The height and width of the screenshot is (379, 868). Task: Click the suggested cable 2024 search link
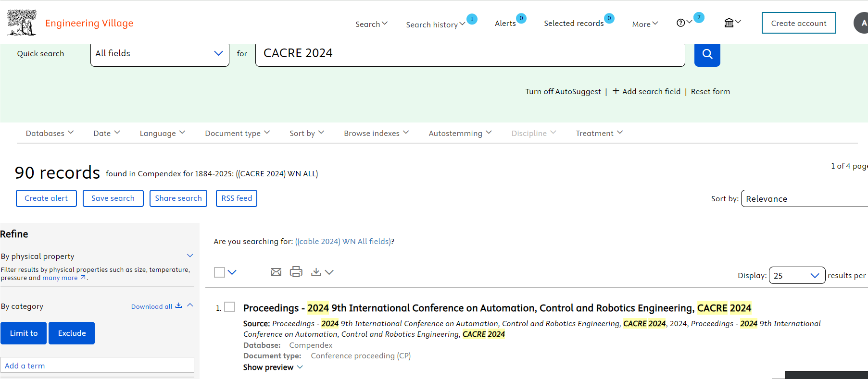pyautogui.click(x=343, y=241)
